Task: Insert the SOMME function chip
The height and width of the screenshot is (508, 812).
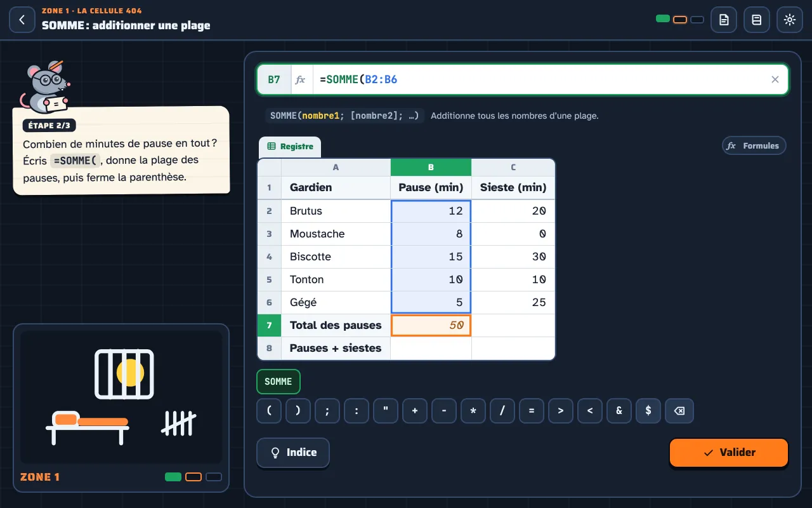Action: coord(278,382)
